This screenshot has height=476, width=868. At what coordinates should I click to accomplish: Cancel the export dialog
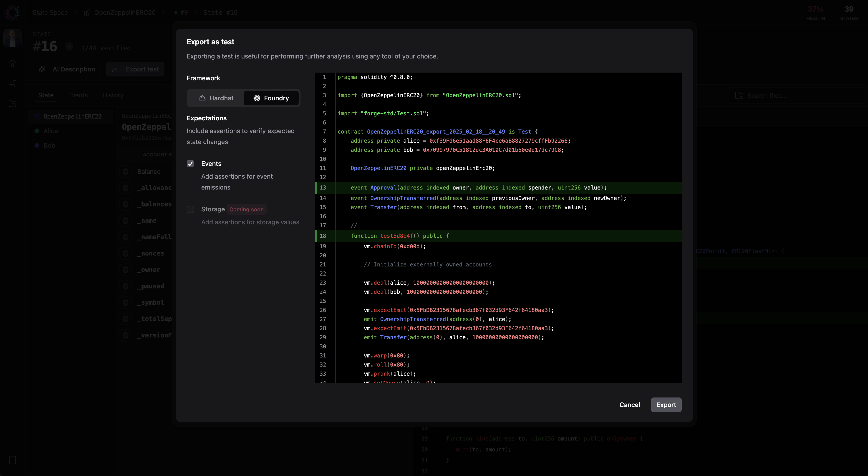(x=629, y=405)
